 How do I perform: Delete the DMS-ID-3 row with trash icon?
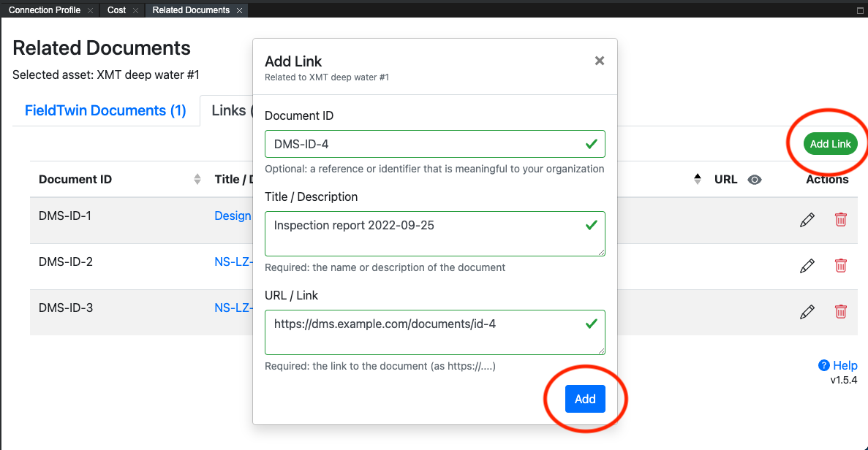click(x=840, y=312)
